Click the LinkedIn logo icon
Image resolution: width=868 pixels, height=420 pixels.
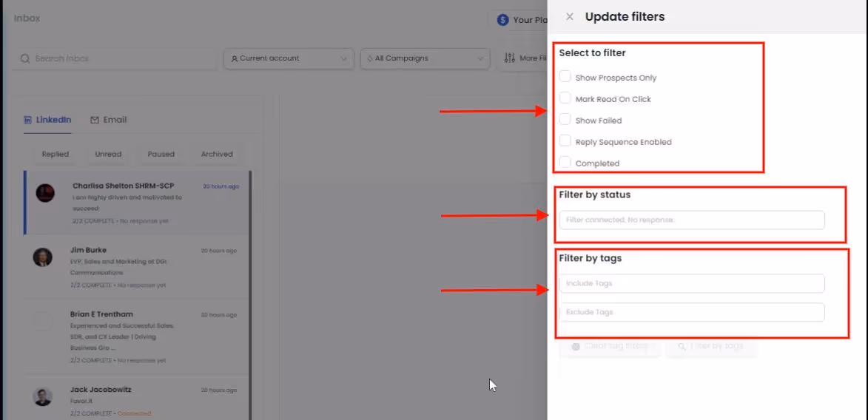point(27,120)
